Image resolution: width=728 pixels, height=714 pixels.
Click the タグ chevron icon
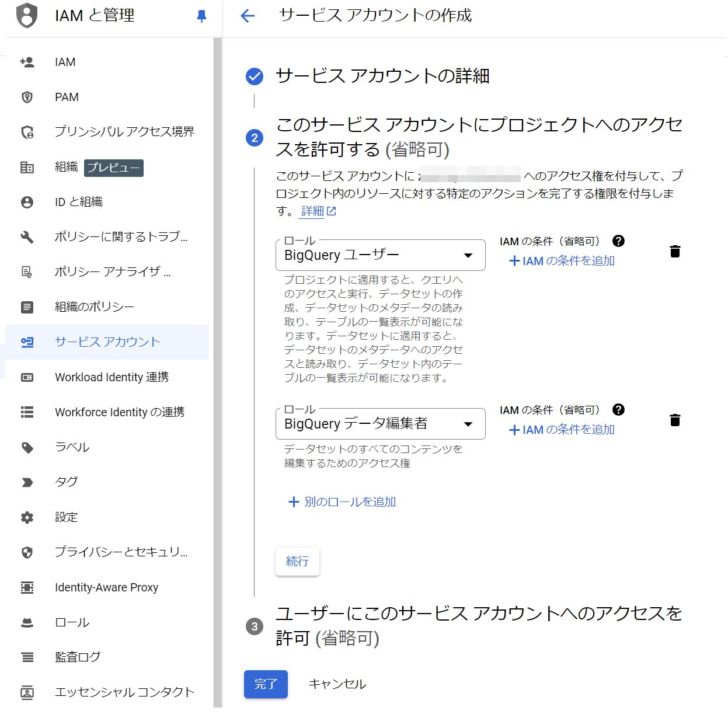[x=27, y=482]
